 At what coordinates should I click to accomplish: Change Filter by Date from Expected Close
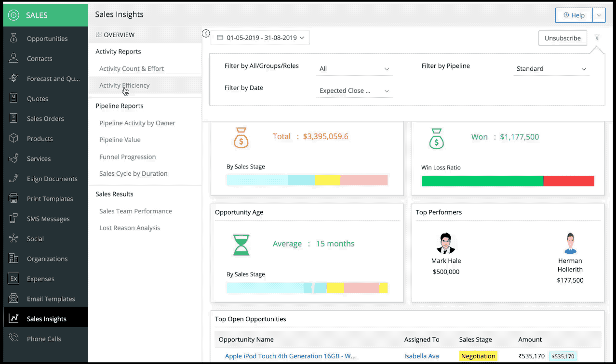(x=354, y=91)
